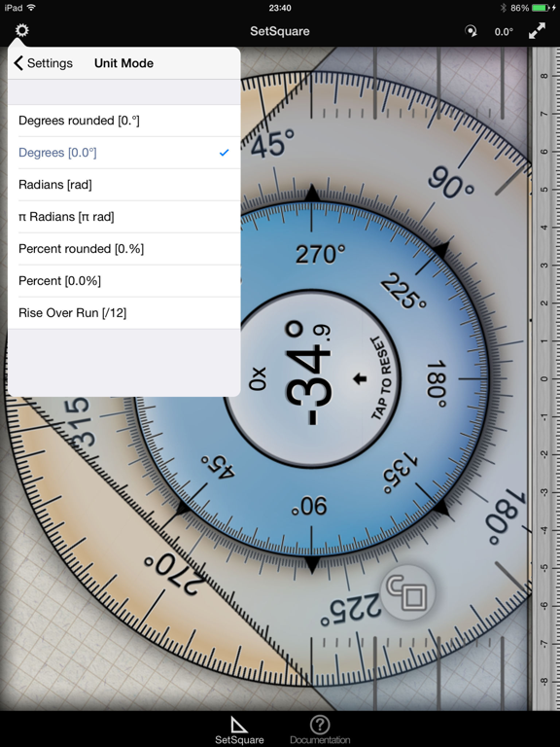Select Degrees rounded [0.°] unit
The height and width of the screenshot is (747, 560).
[124, 121]
